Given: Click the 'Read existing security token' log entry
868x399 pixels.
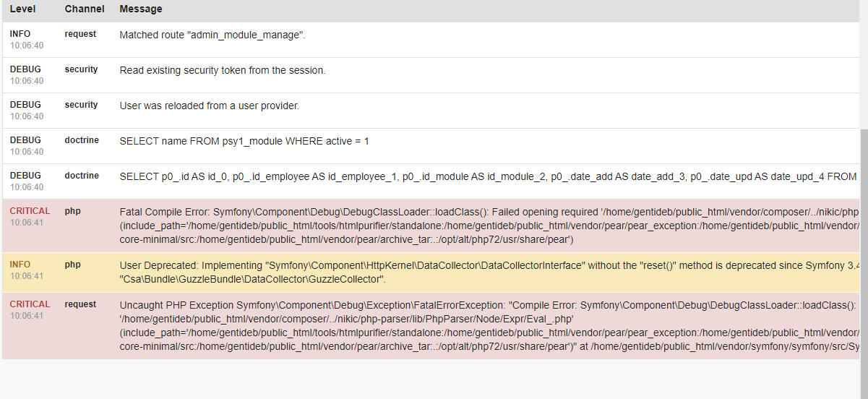Looking at the screenshot, I should click(223, 70).
